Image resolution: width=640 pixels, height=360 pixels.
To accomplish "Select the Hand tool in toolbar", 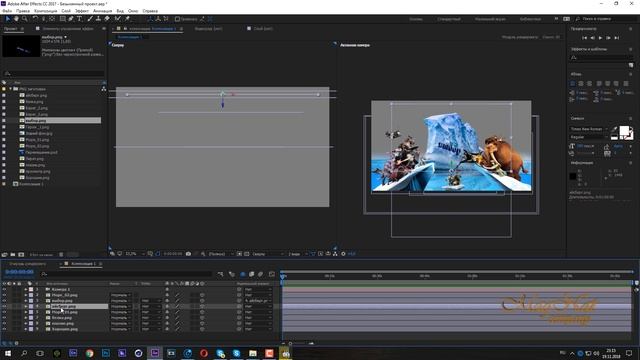I will (x=16, y=19).
